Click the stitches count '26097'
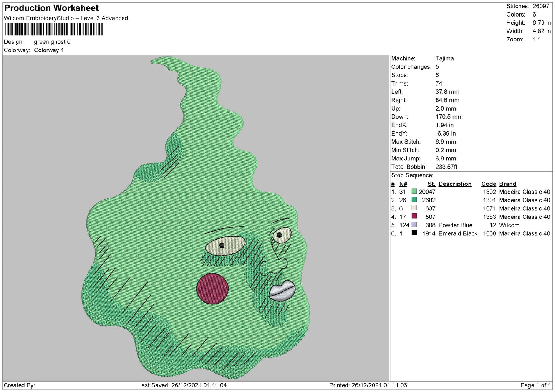 click(x=541, y=6)
